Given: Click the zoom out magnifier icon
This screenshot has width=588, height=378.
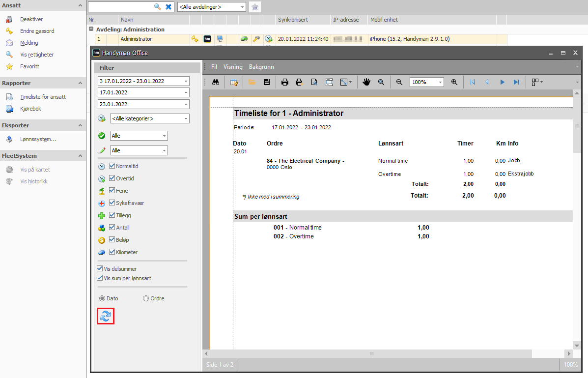Looking at the screenshot, I should click(399, 82).
